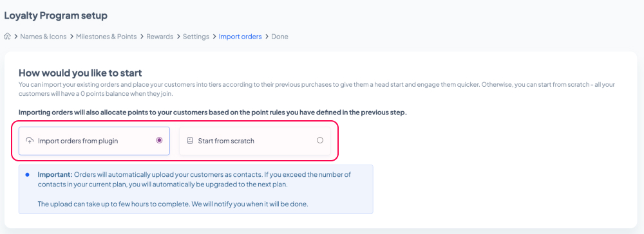Open the Settings breadcrumb step
Image resolution: width=644 pixels, height=234 pixels.
point(196,37)
